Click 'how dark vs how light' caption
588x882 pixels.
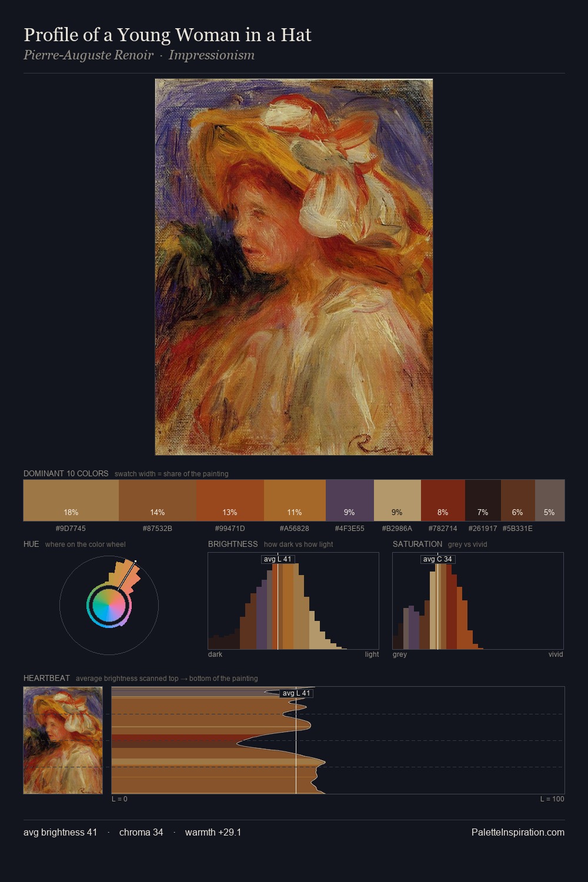tap(298, 544)
